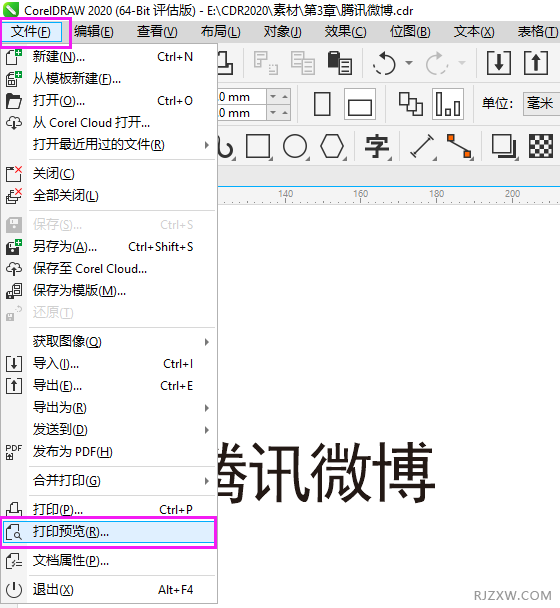
Task: Select the Rectangle tool
Action: click(x=259, y=147)
